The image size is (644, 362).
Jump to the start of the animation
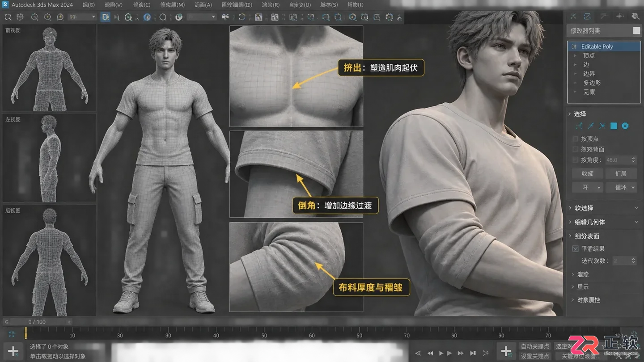pos(418,353)
